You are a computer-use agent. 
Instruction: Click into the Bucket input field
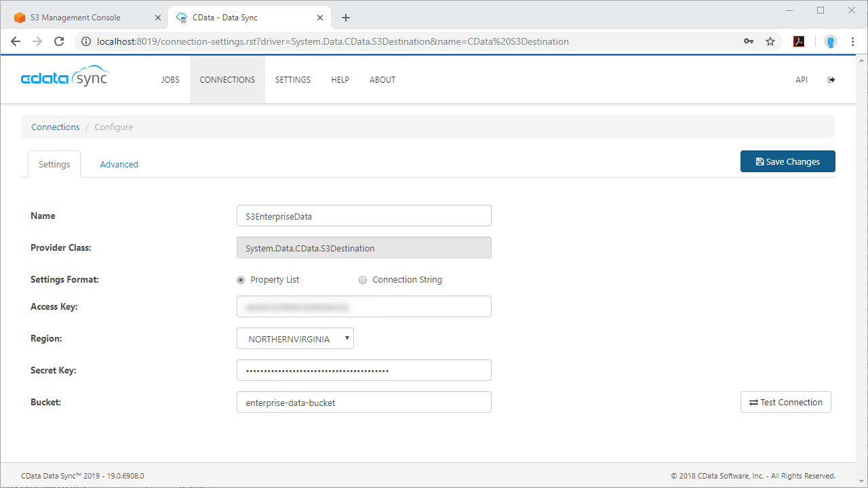[x=363, y=403]
